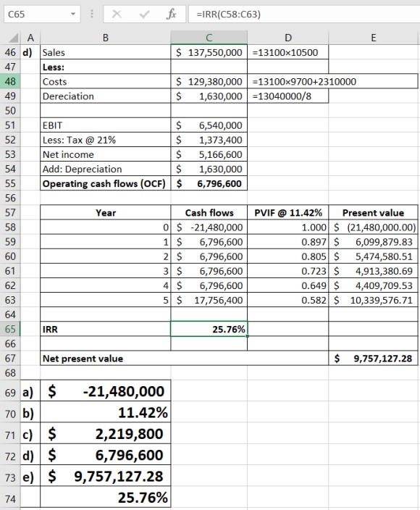Click answer e) value 9,757,127.28 in row 73

point(105,476)
